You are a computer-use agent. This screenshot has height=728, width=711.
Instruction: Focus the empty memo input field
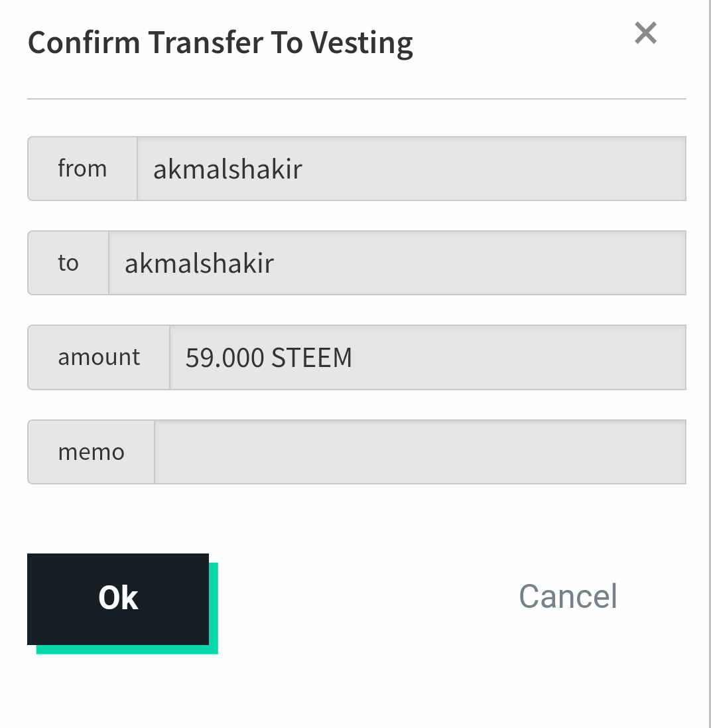419,452
